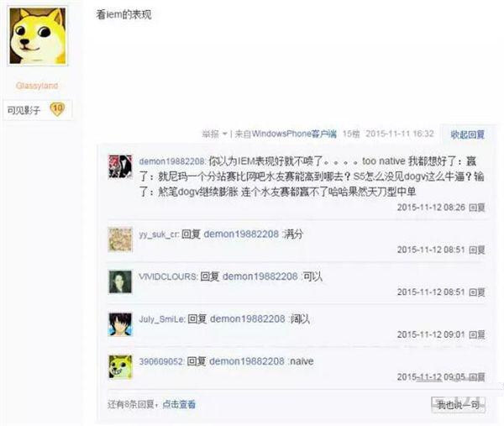This screenshot has width=504, height=426.
Task: Expand the 举报 dropdown arrow
Action: click(x=224, y=134)
